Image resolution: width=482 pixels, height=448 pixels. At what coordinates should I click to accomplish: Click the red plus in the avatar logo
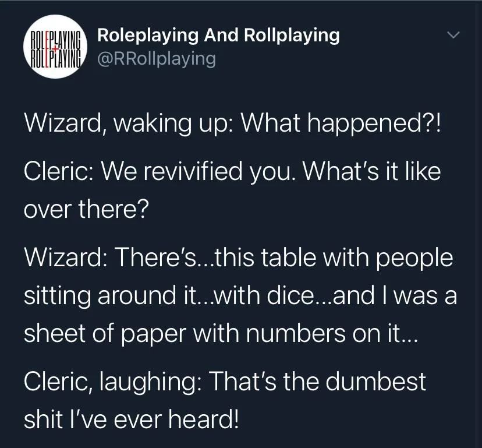(x=55, y=48)
